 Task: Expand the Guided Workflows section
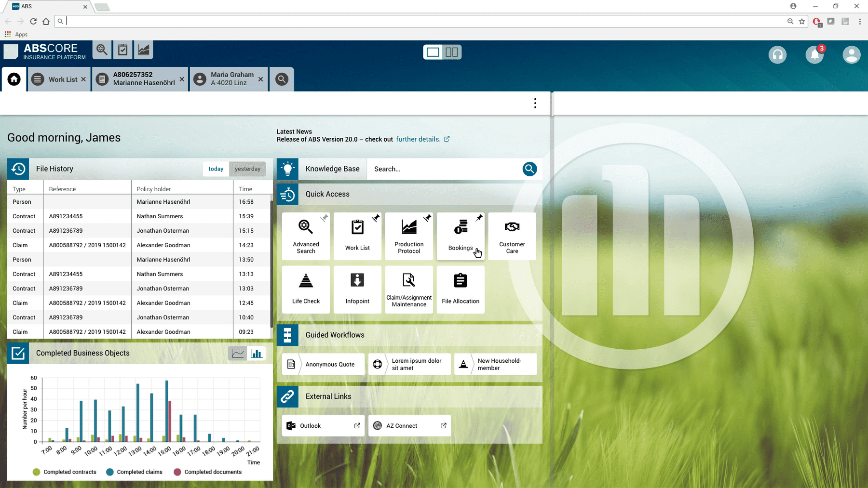click(335, 335)
